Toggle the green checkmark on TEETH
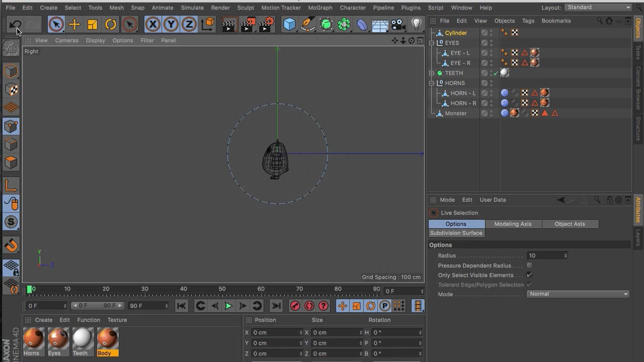 coord(496,73)
